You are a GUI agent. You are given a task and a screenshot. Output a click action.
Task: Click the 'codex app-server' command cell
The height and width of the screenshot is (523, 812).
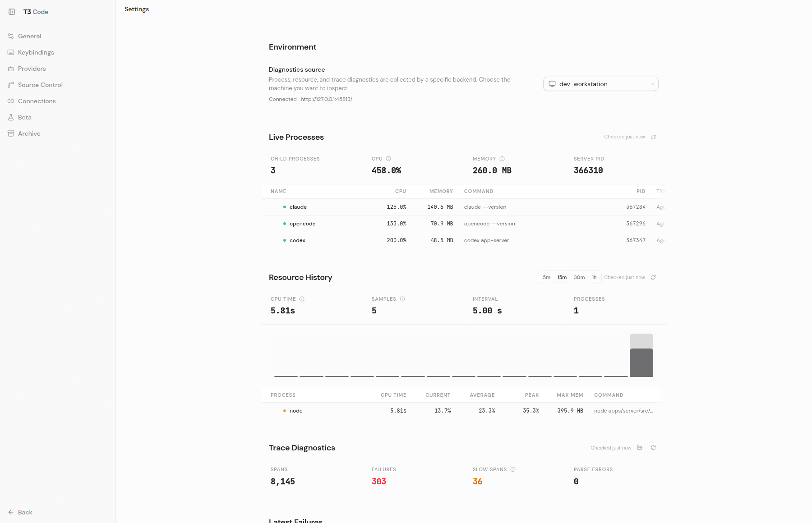pyautogui.click(x=486, y=240)
